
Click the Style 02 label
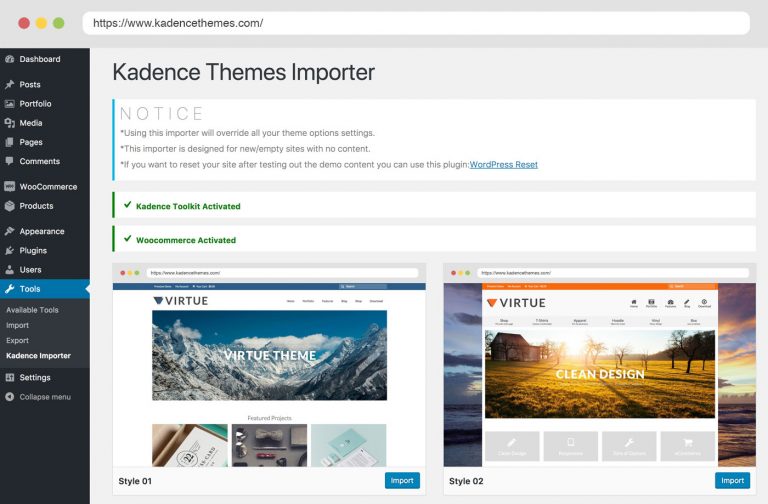click(466, 481)
